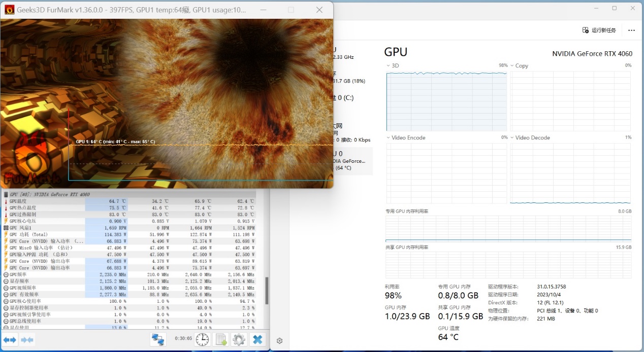Click the circle icon beside GPU核心使用率
The width and height of the screenshot is (644, 352).
(x=6, y=301)
